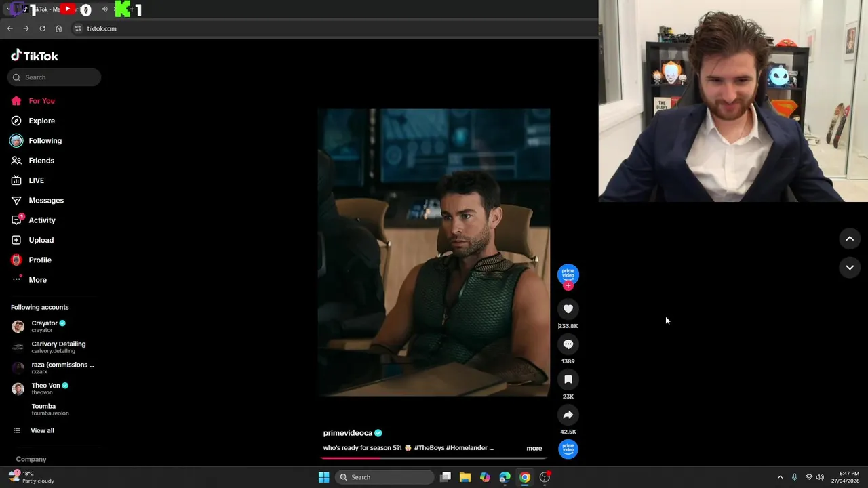Go to the Following feed

pyautogui.click(x=36, y=140)
